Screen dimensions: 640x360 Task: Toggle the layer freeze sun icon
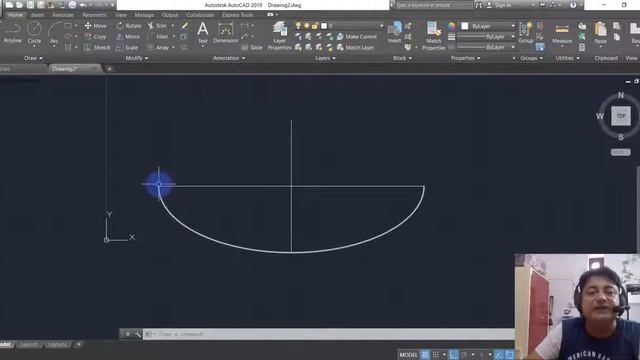coord(307,26)
